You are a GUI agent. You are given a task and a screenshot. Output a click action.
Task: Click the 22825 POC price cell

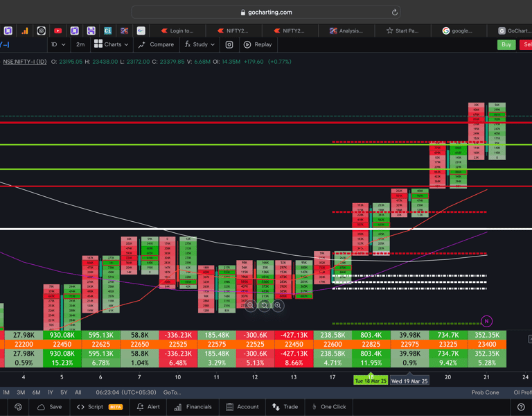coord(371,345)
